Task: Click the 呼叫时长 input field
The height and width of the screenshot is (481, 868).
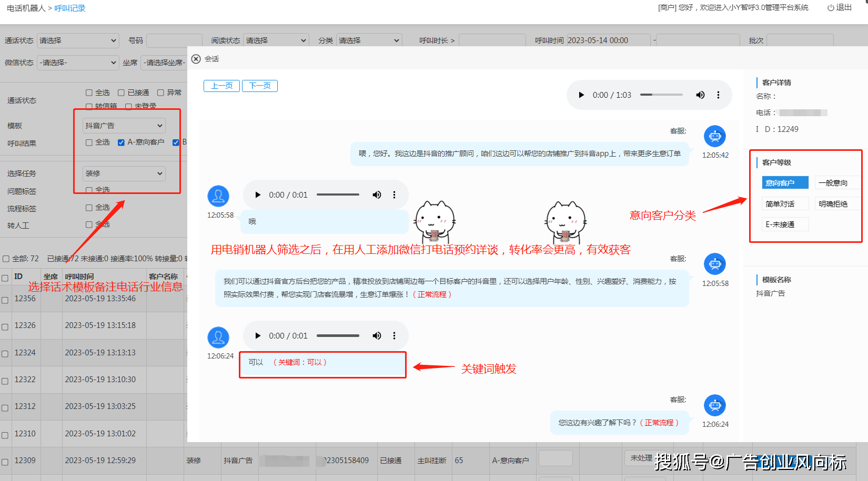Action: 492,40
